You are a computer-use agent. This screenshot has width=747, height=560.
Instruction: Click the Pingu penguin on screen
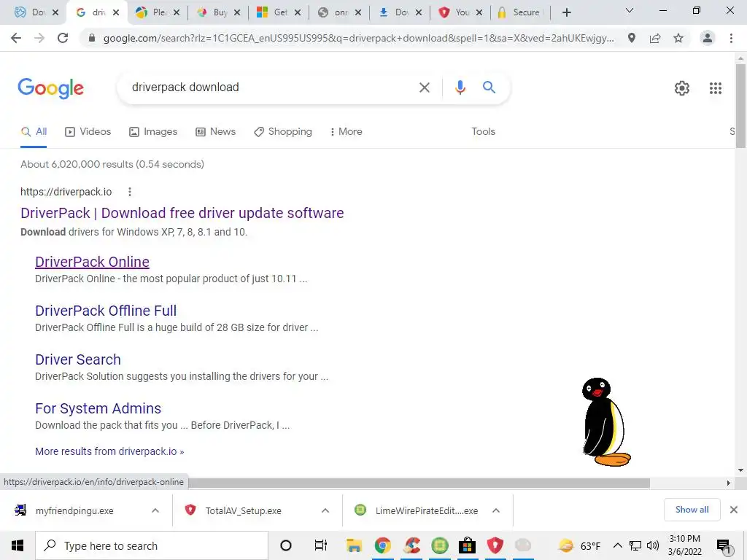click(x=606, y=422)
